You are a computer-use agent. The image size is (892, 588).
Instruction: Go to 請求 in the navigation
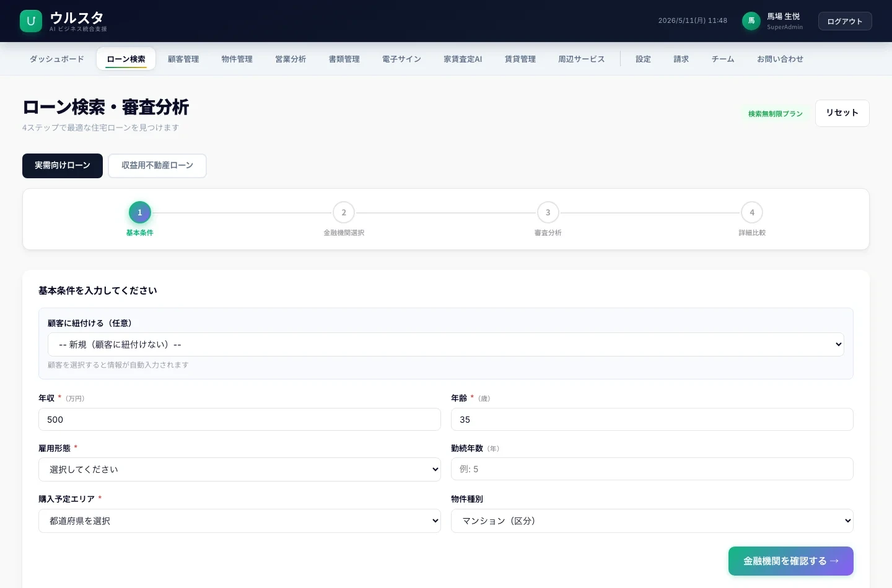[x=681, y=59]
